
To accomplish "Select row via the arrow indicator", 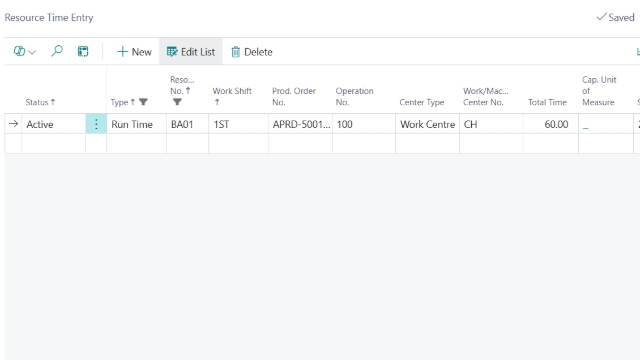I will tap(13, 124).
